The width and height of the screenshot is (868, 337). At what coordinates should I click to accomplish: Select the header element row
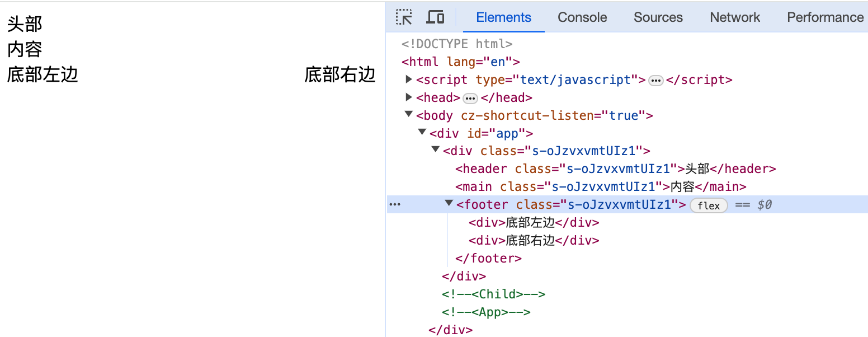click(615, 169)
